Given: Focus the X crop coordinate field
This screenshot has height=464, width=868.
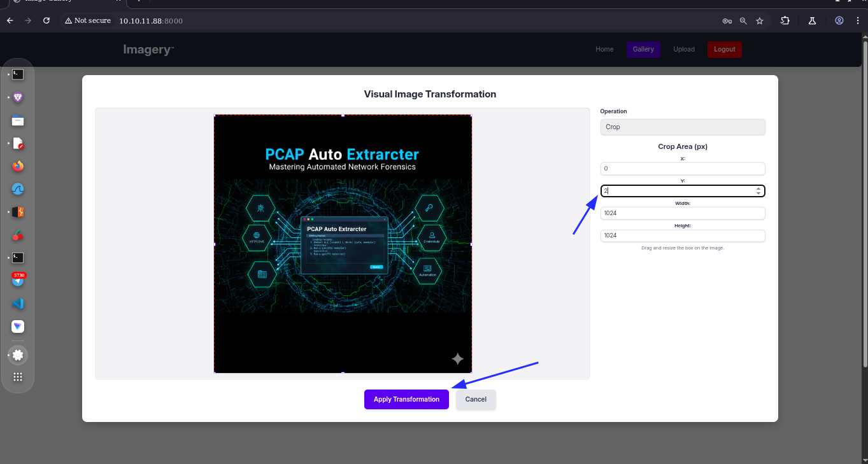Looking at the screenshot, I should tap(682, 169).
